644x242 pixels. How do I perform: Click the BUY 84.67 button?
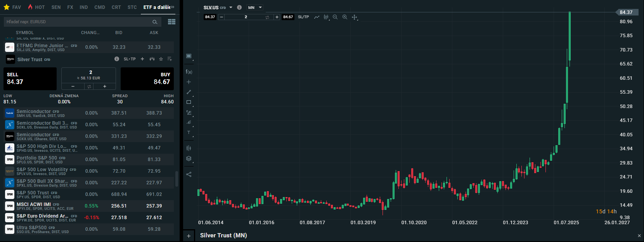click(147, 79)
